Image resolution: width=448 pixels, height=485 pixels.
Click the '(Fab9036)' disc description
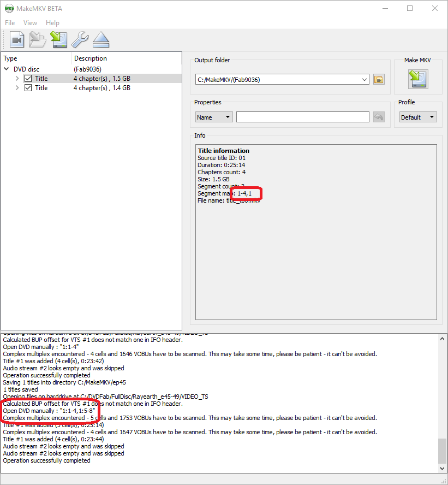click(87, 69)
